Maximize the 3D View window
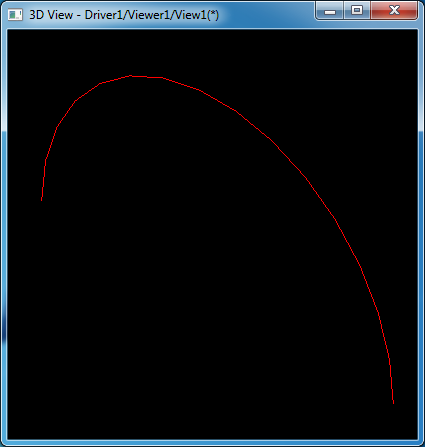The height and width of the screenshot is (447, 425). 357,10
